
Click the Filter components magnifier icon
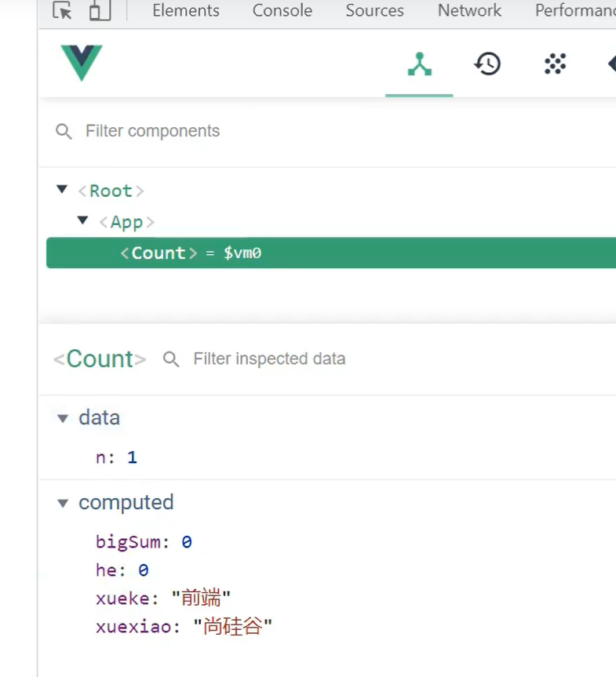(x=64, y=131)
